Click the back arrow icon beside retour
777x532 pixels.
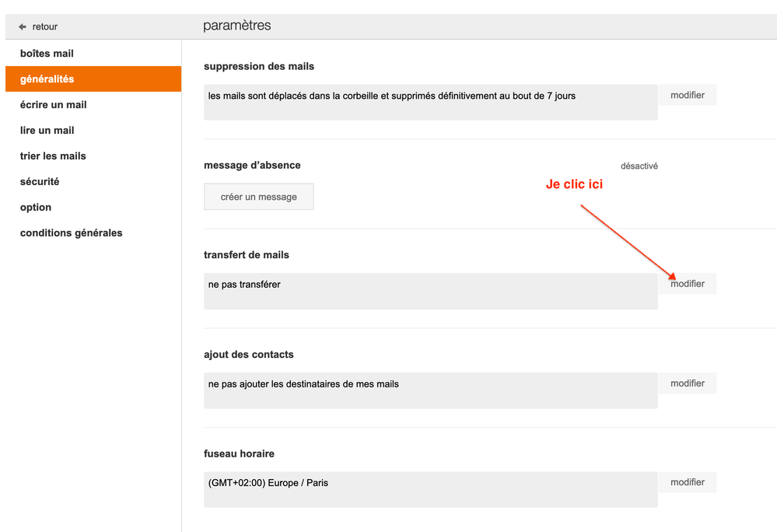[23, 27]
